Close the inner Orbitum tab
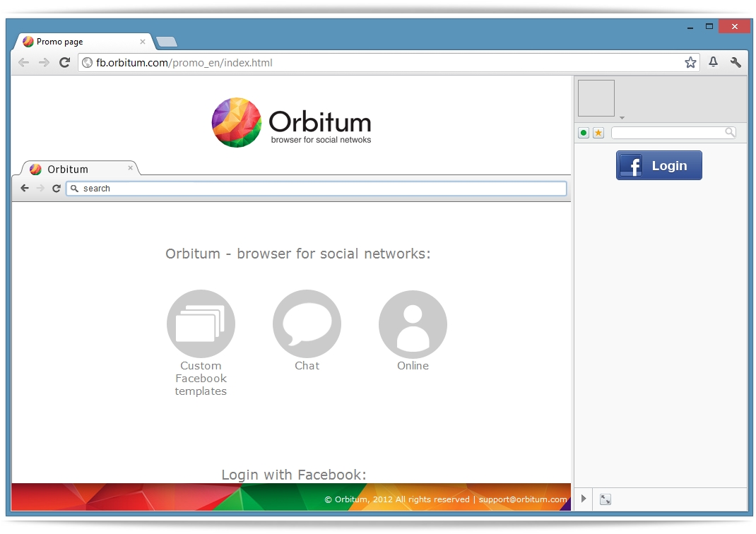The image size is (756, 534). tap(130, 167)
